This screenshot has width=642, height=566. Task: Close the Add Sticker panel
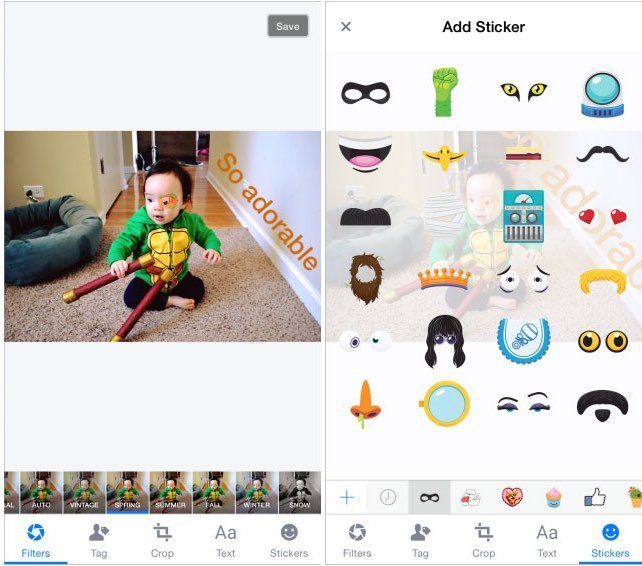pyautogui.click(x=346, y=27)
